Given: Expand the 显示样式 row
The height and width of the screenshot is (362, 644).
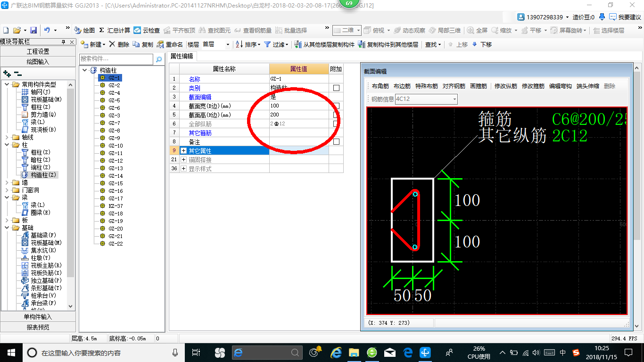Looking at the screenshot, I should point(184,169).
